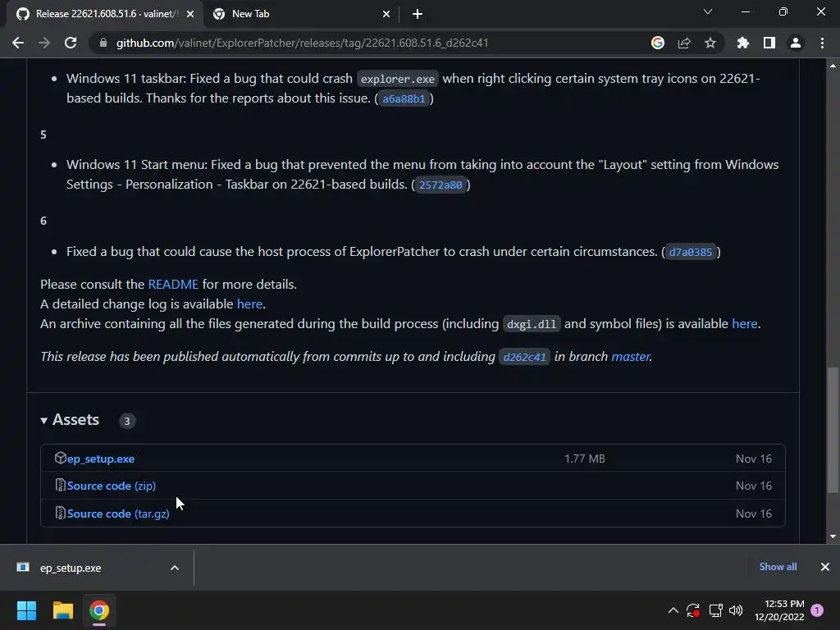
Task: Share this page via share icon
Action: [684, 43]
